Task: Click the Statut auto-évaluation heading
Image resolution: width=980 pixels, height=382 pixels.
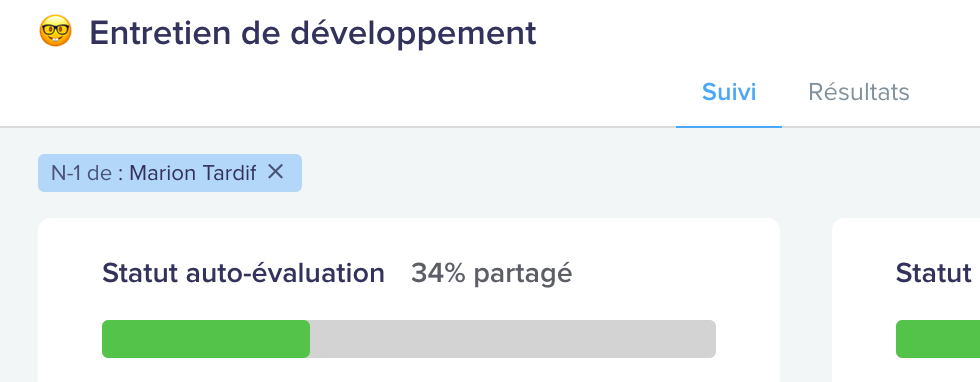Action: point(243,273)
